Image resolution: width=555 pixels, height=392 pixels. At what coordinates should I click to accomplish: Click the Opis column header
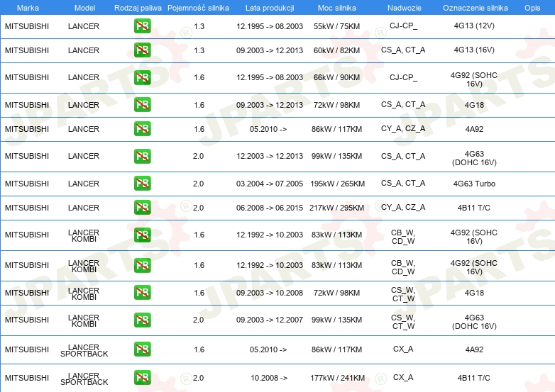(532, 8)
